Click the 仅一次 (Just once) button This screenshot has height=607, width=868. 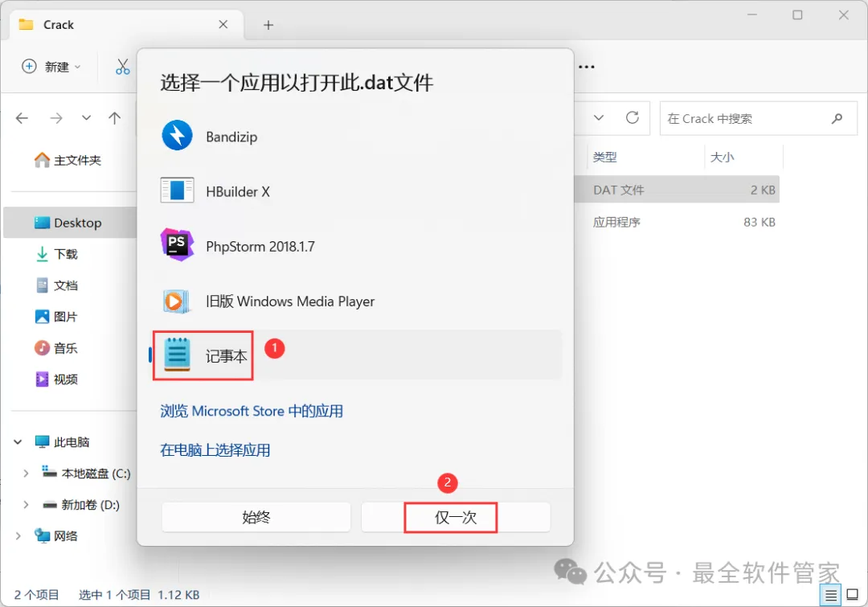coord(456,517)
